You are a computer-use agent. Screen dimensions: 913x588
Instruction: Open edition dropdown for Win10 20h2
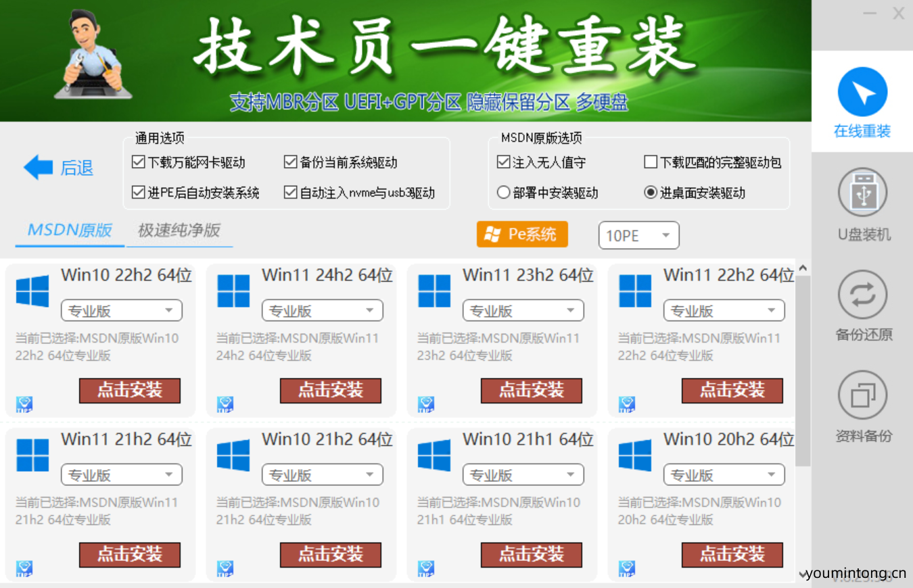coord(724,475)
